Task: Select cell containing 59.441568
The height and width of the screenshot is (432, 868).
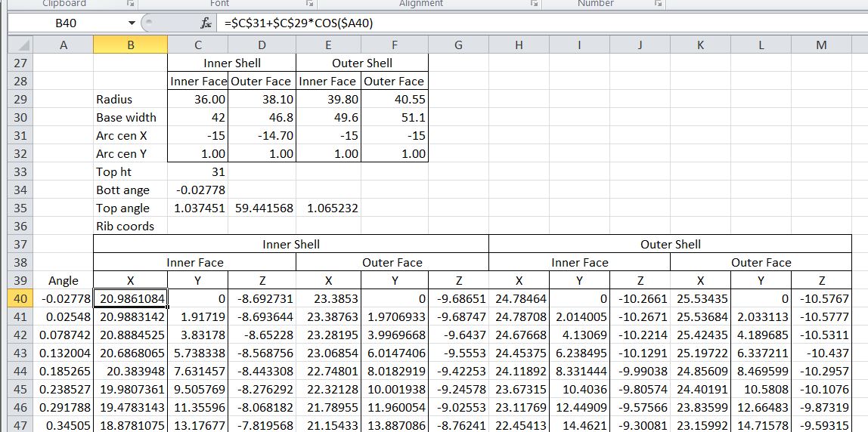Action: coord(262,208)
